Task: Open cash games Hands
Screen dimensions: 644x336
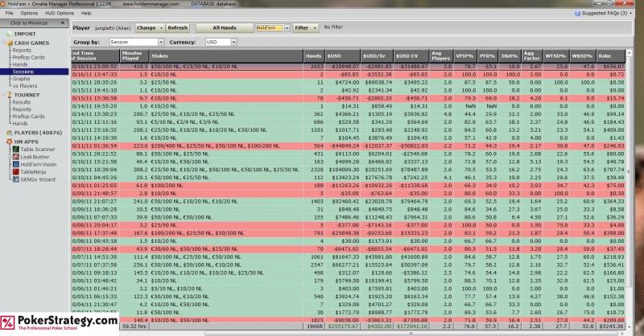Action: (19, 64)
